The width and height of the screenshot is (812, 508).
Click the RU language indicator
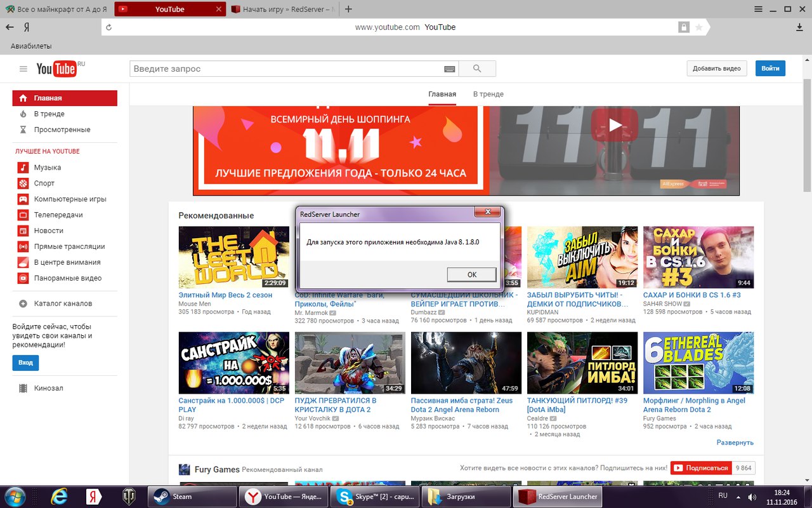tap(723, 495)
